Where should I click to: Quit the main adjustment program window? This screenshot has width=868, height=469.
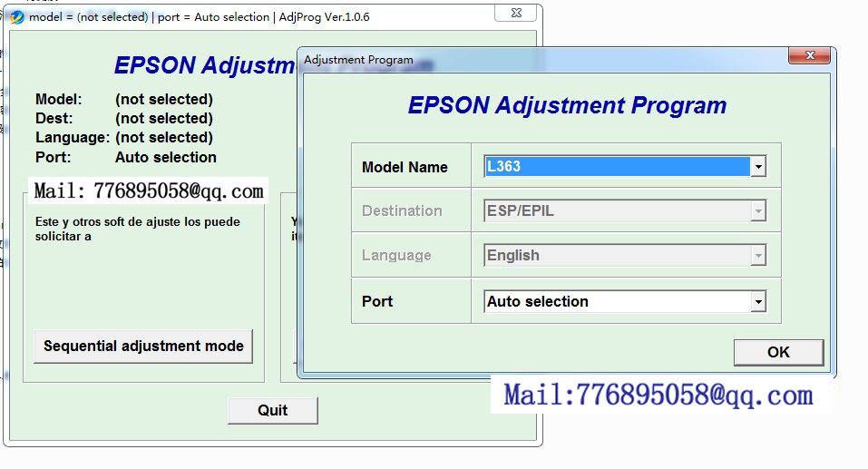pos(272,410)
